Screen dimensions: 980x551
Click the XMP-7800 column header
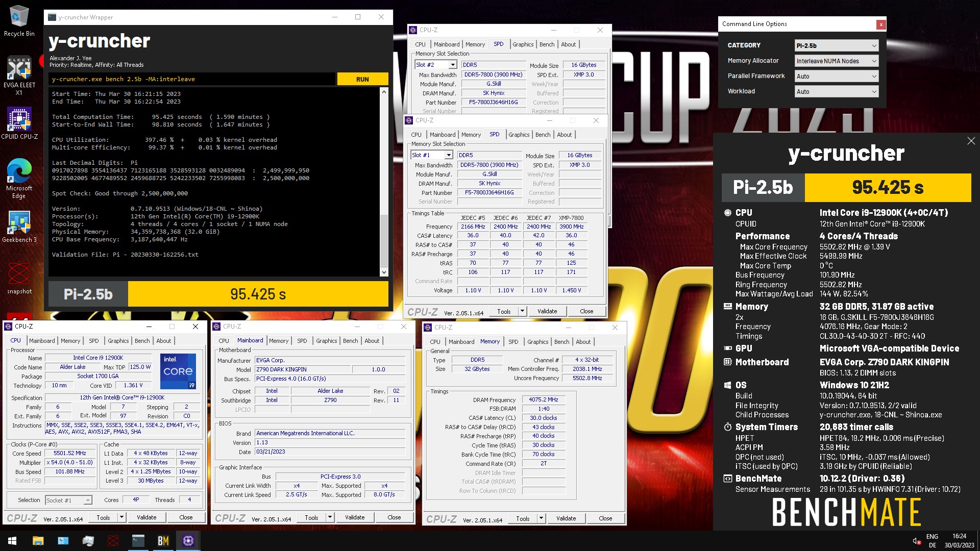click(571, 218)
